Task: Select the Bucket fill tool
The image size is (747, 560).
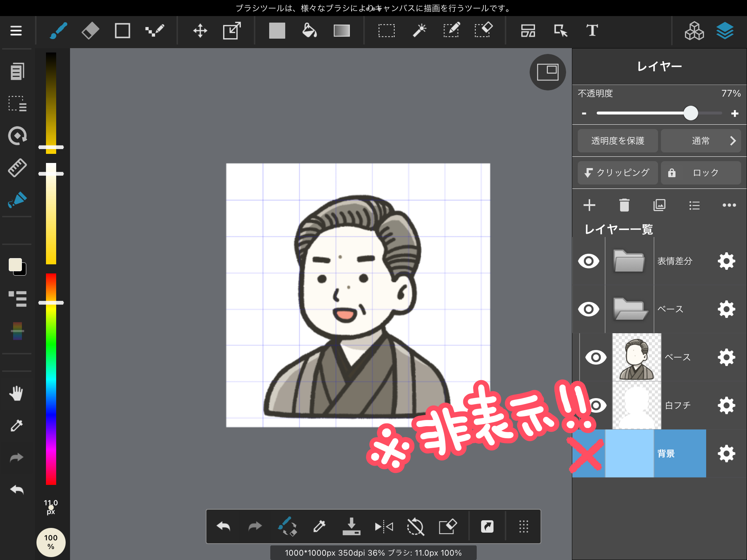Action: [x=309, y=31]
